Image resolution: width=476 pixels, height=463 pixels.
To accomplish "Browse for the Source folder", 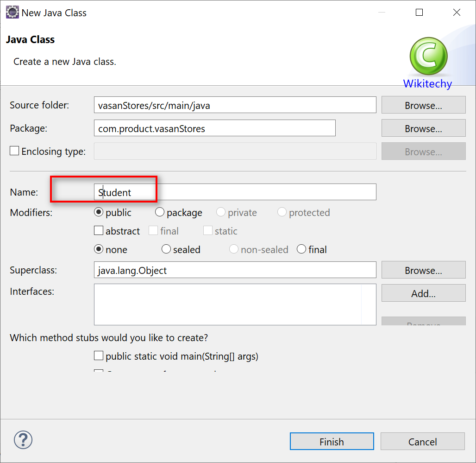I will tap(423, 105).
